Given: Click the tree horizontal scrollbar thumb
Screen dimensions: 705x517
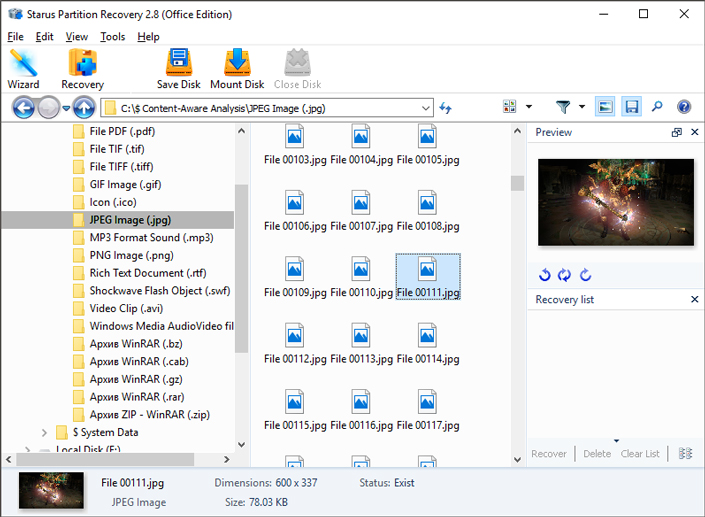Looking at the screenshot, I should click(105, 459).
